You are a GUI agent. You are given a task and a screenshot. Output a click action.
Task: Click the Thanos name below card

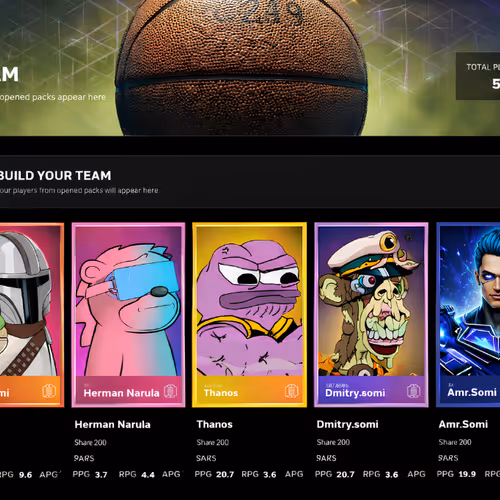tap(215, 424)
